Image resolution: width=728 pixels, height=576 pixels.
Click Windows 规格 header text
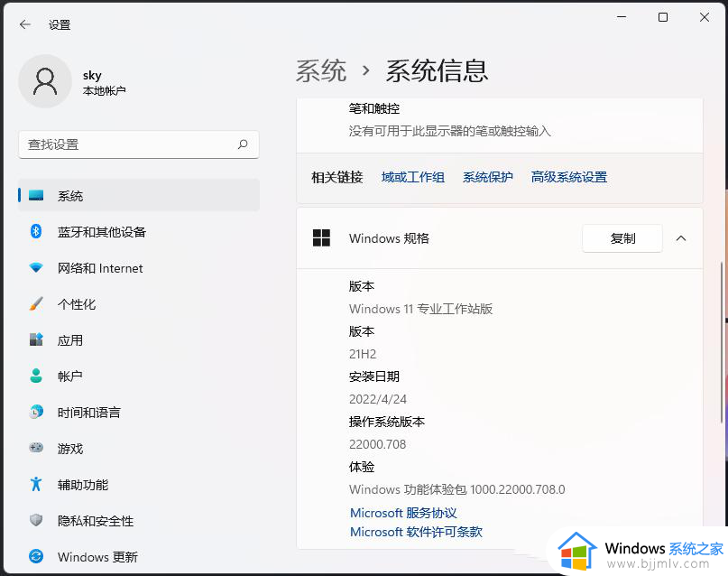(389, 238)
